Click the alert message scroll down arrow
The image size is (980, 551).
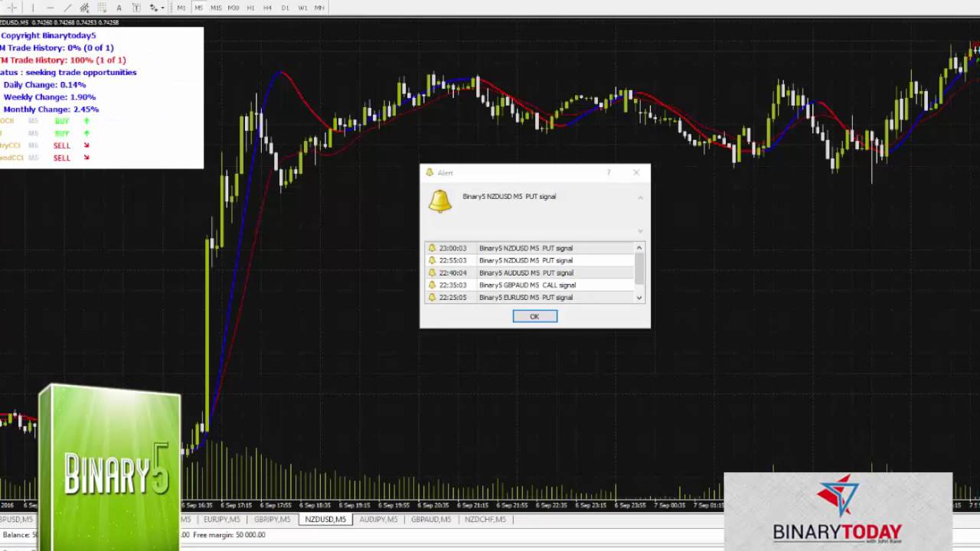[641, 230]
